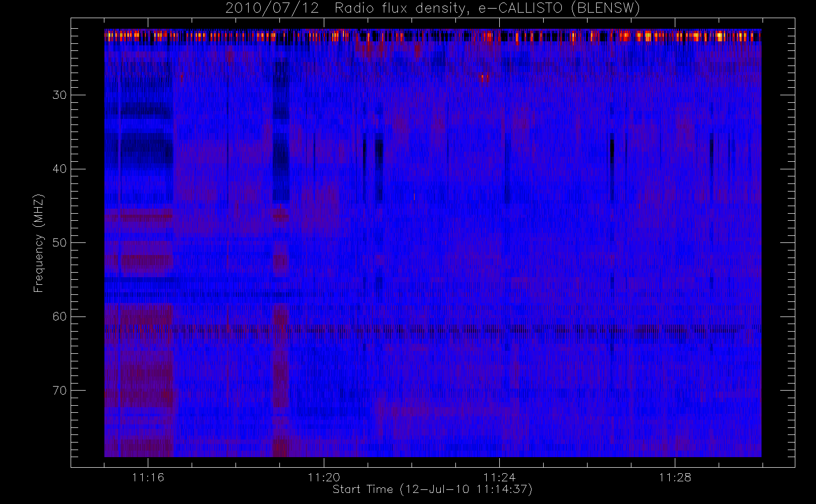Select the 70 MHz frequency tick label
The height and width of the screenshot is (504, 816).
(60, 390)
